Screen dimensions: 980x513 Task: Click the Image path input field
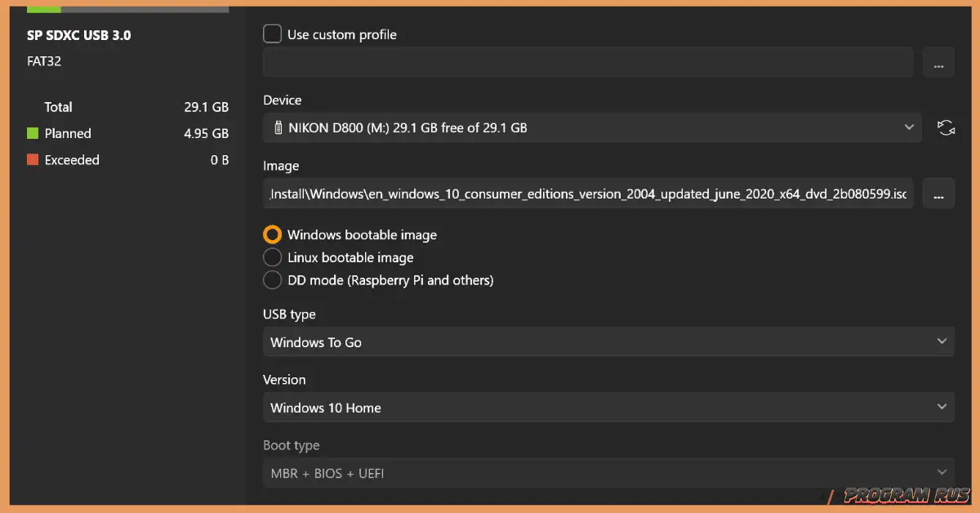[x=588, y=194]
